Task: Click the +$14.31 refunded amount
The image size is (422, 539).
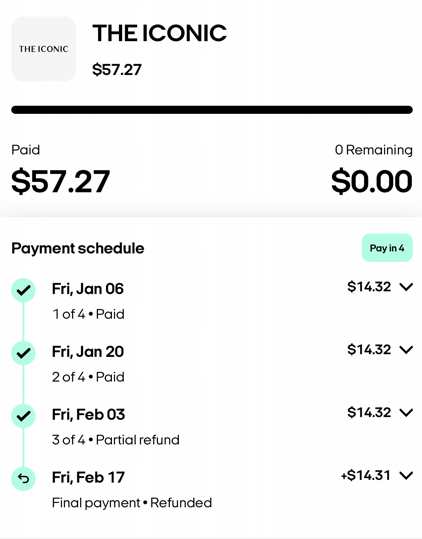Action: click(x=366, y=475)
